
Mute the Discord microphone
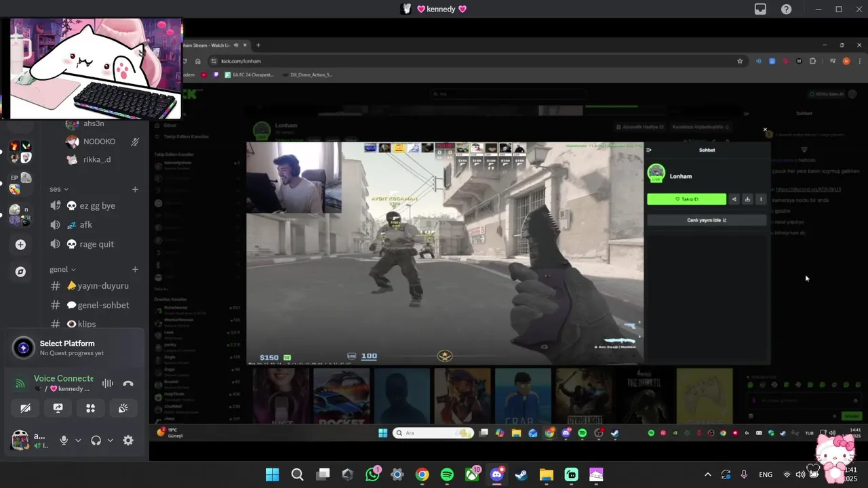[64, 441]
